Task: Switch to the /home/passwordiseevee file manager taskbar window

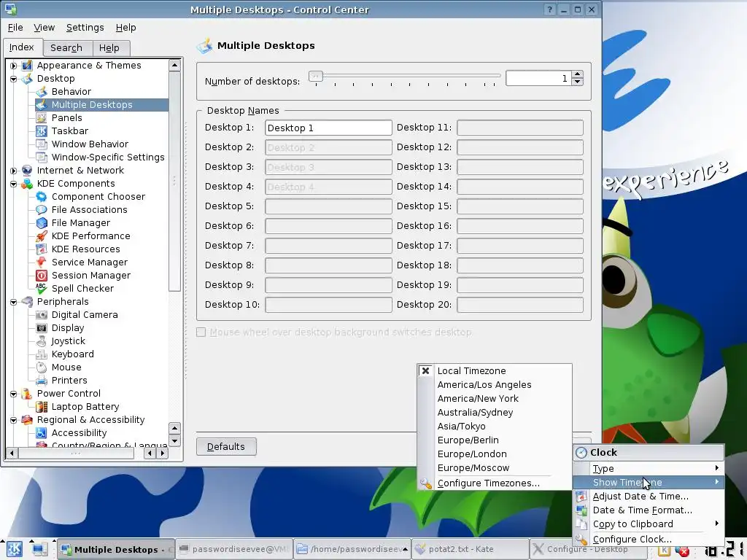Action: (x=352, y=549)
